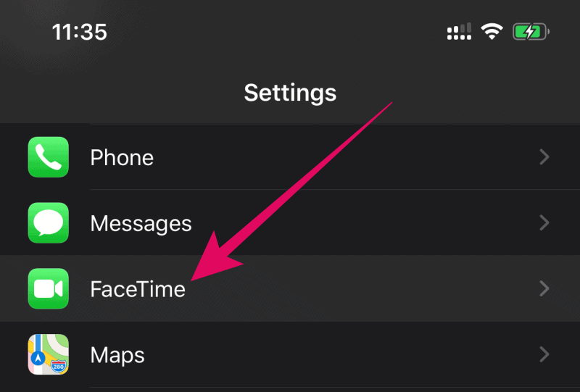Tap the Settings title header
580x392 pixels.
(x=291, y=93)
